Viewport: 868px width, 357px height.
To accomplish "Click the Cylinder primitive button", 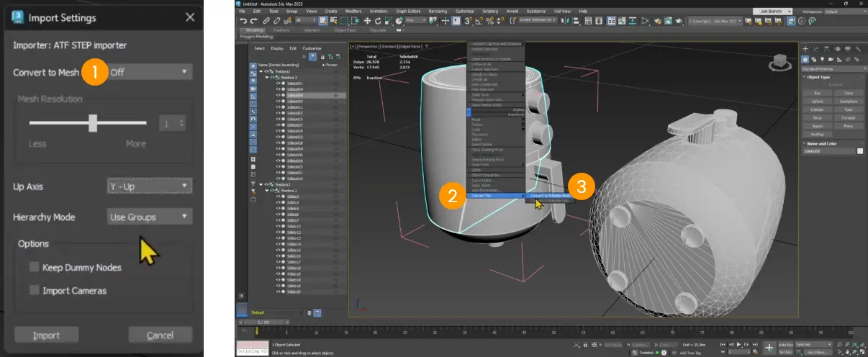I will point(818,109).
